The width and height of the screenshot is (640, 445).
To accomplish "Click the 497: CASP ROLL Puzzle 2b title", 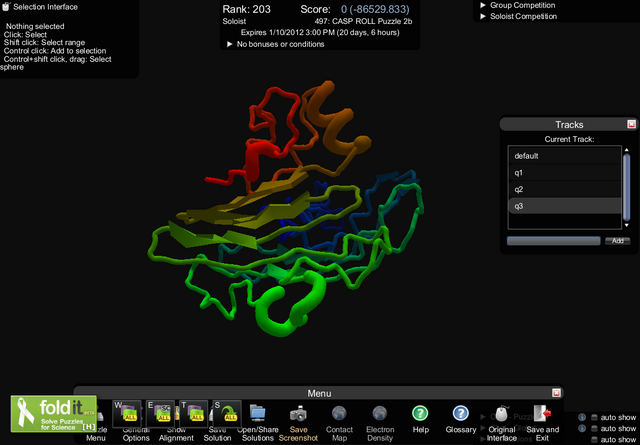I will [x=363, y=21].
